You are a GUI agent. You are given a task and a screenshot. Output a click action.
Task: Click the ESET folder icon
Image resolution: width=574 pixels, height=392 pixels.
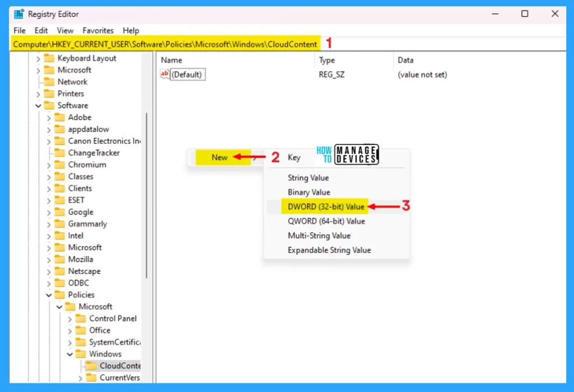tap(59, 200)
